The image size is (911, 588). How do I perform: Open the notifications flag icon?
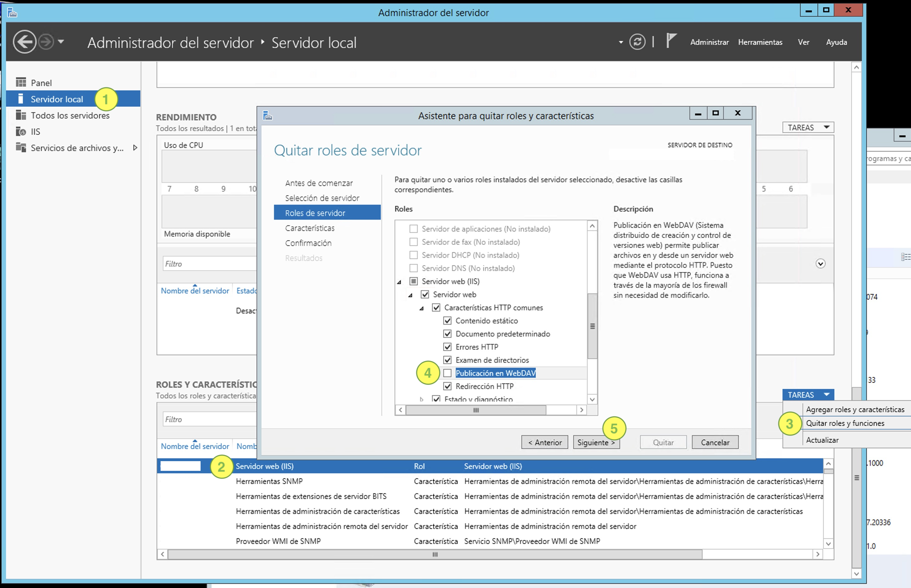click(x=671, y=41)
